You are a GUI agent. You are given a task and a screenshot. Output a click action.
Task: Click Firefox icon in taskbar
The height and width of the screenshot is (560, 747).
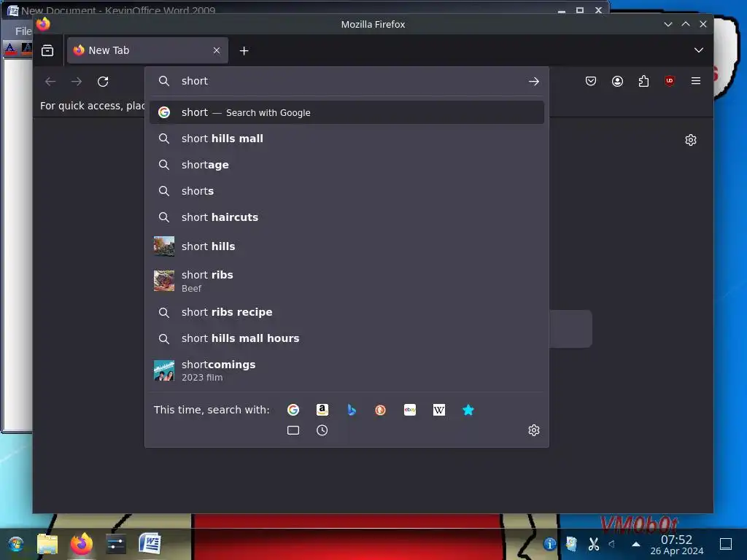[82, 544]
